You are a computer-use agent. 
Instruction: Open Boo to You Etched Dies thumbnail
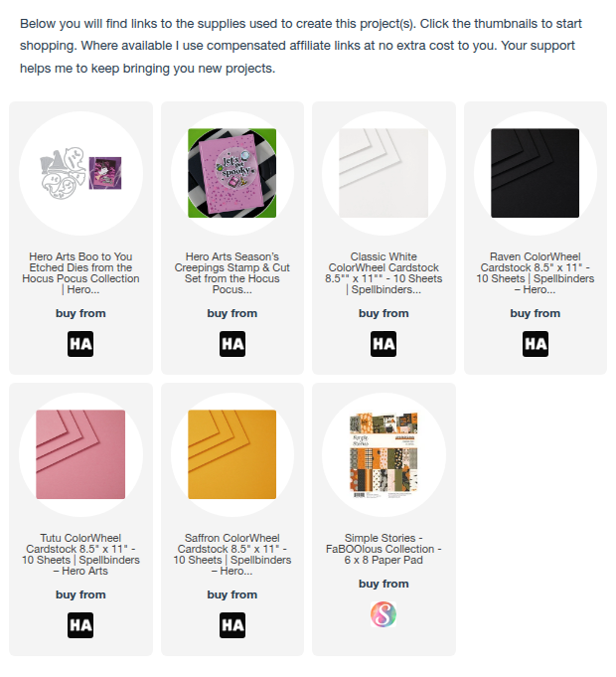pos(80,173)
